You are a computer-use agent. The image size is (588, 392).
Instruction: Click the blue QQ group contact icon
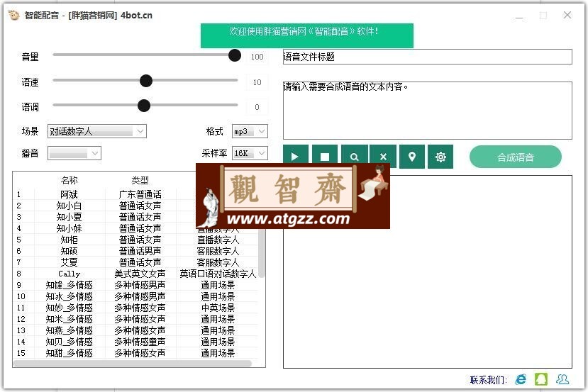tap(562, 379)
